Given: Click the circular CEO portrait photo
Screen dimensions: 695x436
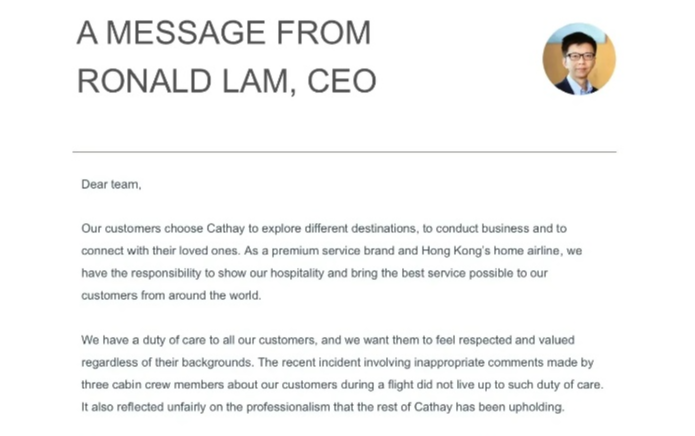Looking at the screenshot, I should point(579,59).
